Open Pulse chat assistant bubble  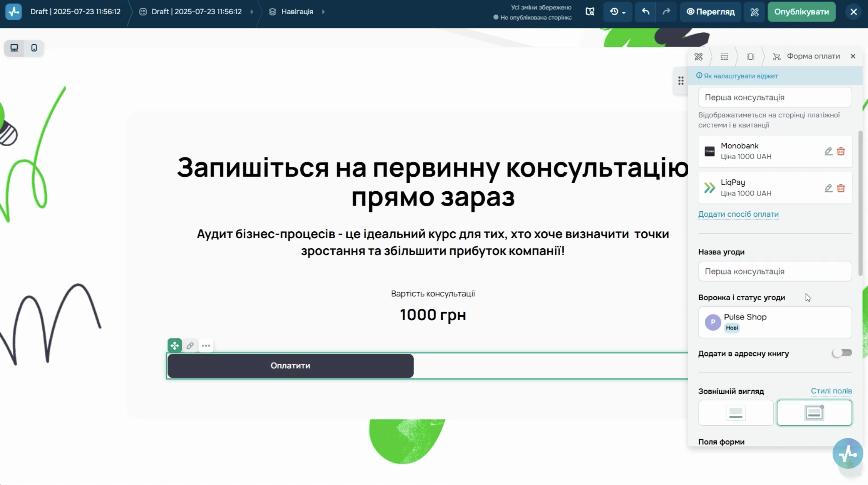848,453
